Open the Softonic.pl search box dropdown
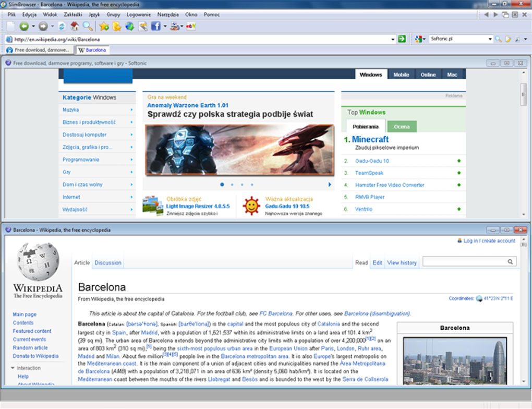Screen dimensions: 532x409 [490, 39]
